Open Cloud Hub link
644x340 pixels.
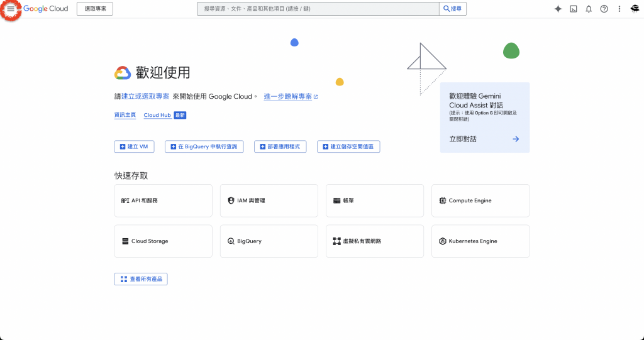(157, 115)
